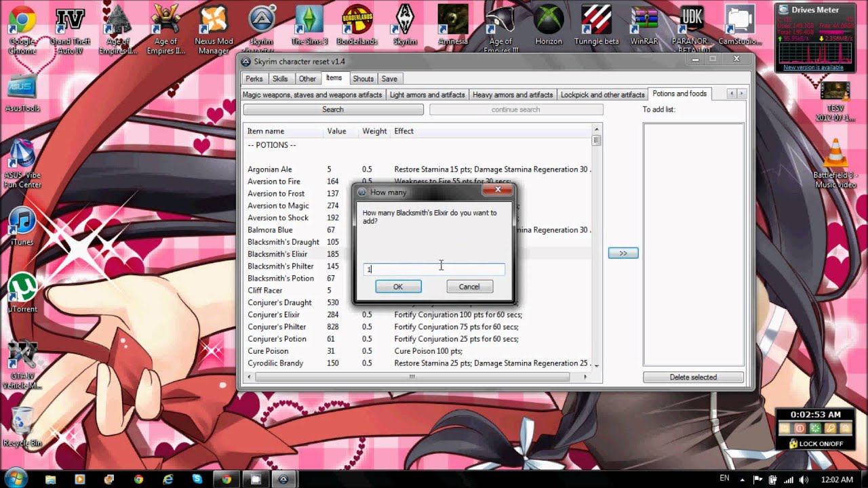
Task: Open the TESV 2012-07 video file
Action: tap(835, 102)
